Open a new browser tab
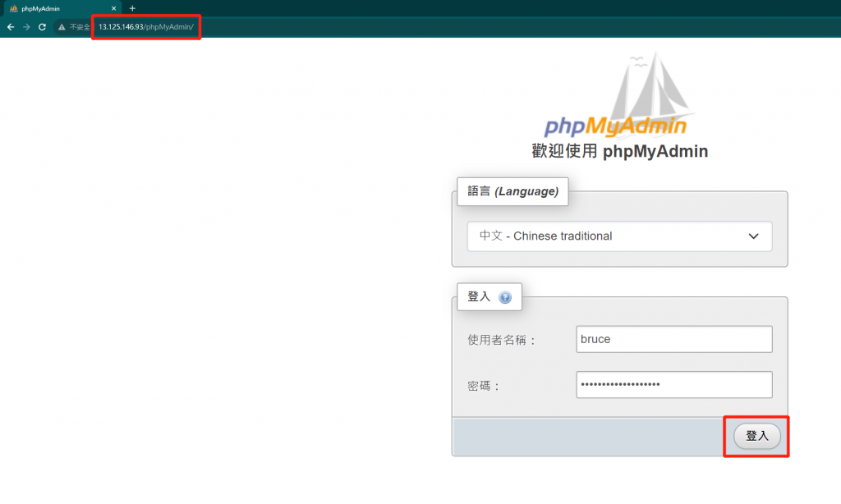Image resolution: width=841 pixels, height=504 pixels. coord(132,8)
